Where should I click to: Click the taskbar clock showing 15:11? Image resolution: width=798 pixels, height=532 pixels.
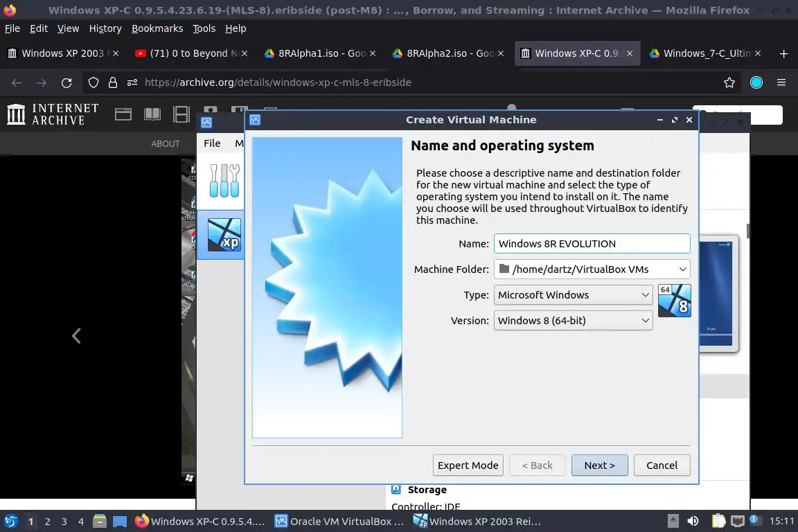(x=781, y=521)
